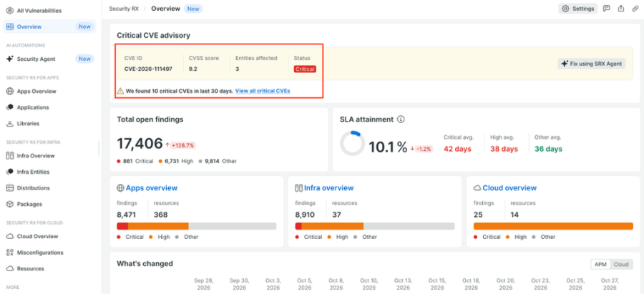Click the Sep 28, 2026 date column

(204, 284)
